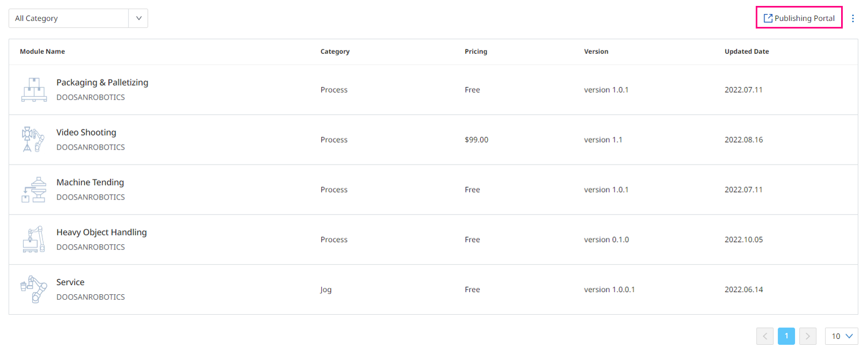Click the Heavy Object Handling module icon
The image size is (868, 355).
click(x=34, y=239)
